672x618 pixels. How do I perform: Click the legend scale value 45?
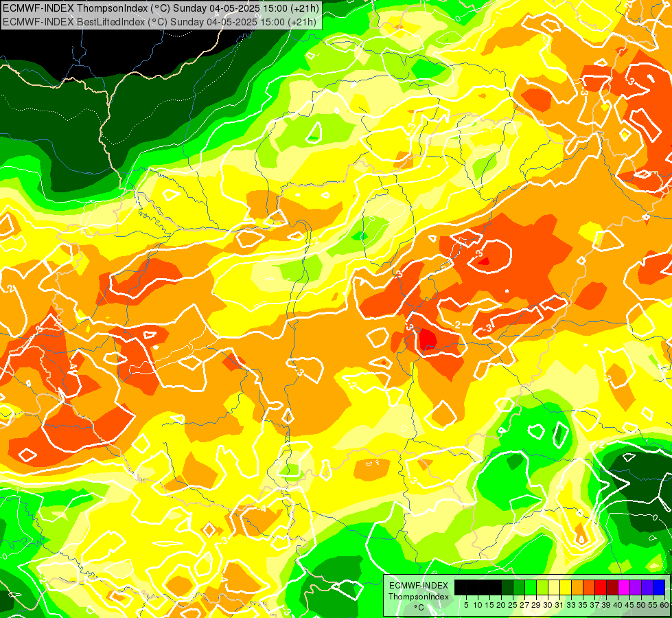pos(630,605)
